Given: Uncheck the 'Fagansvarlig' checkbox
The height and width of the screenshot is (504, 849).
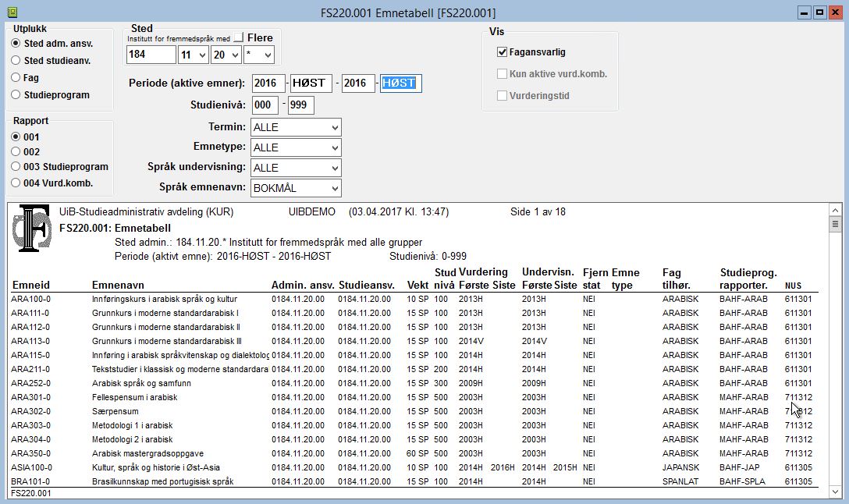Looking at the screenshot, I should [x=502, y=52].
